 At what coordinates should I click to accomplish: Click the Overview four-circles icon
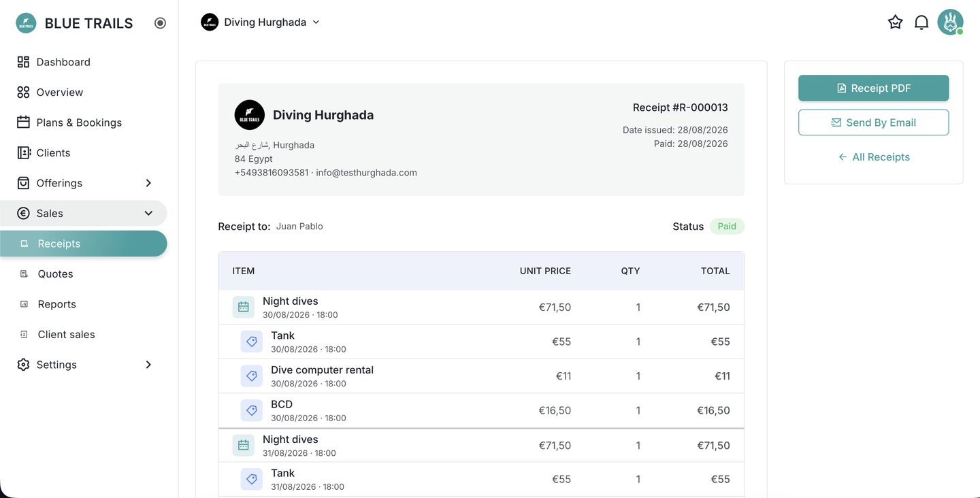tap(23, 93)
